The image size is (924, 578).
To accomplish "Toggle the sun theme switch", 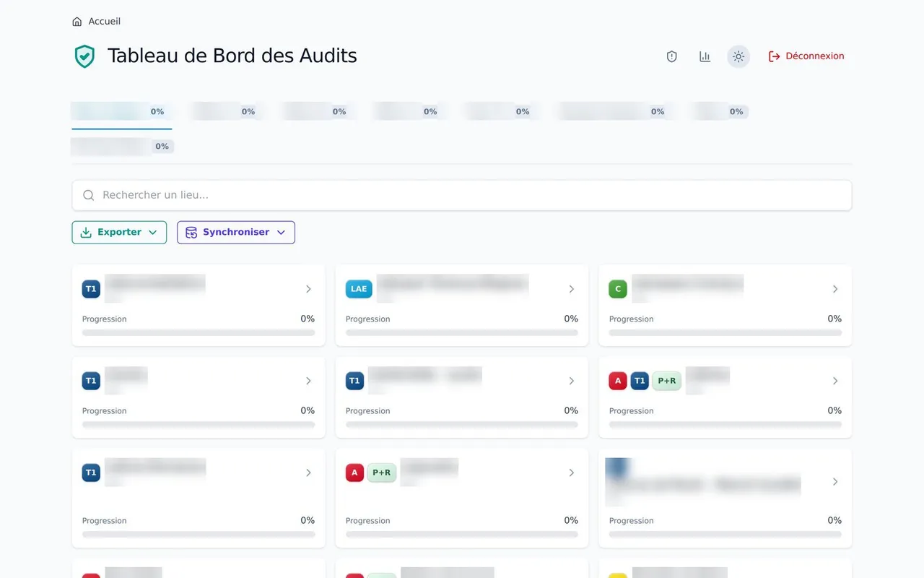I will tap(738, 56).
